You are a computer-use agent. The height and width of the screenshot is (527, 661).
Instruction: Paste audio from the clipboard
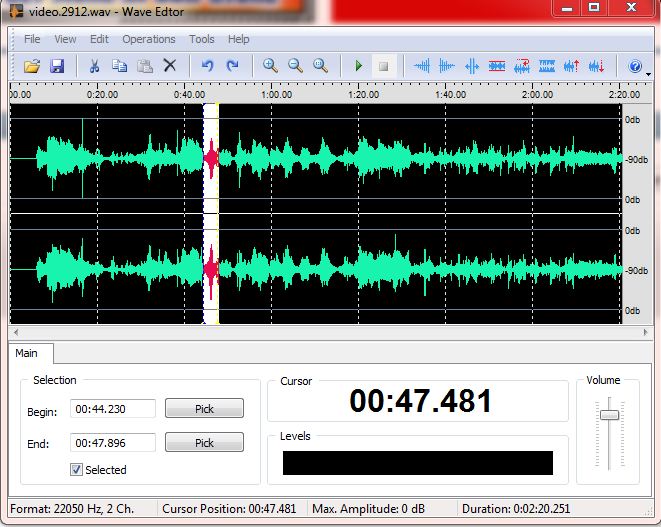pos(145,66)
